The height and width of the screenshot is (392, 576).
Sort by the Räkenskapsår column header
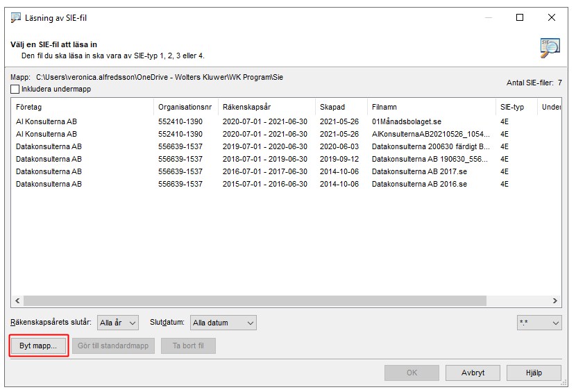266,107
